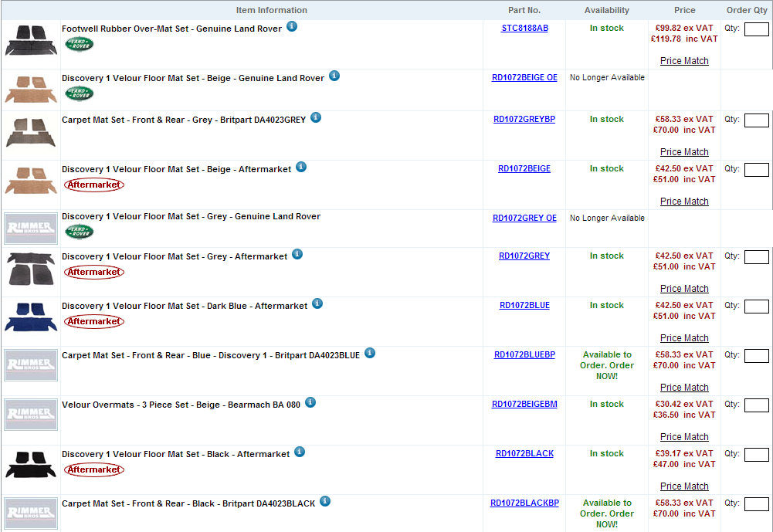Open part number link RD1072BEIGE aftermarket
The width and height of the screenshot is (773, 532).
524,168
